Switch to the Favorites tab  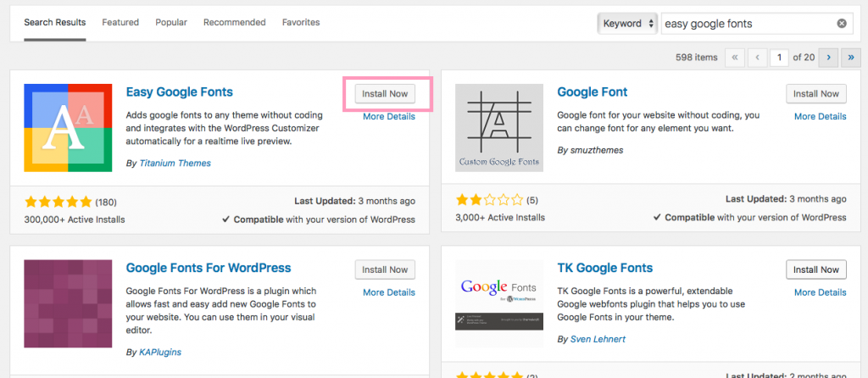tap(301, 23)
